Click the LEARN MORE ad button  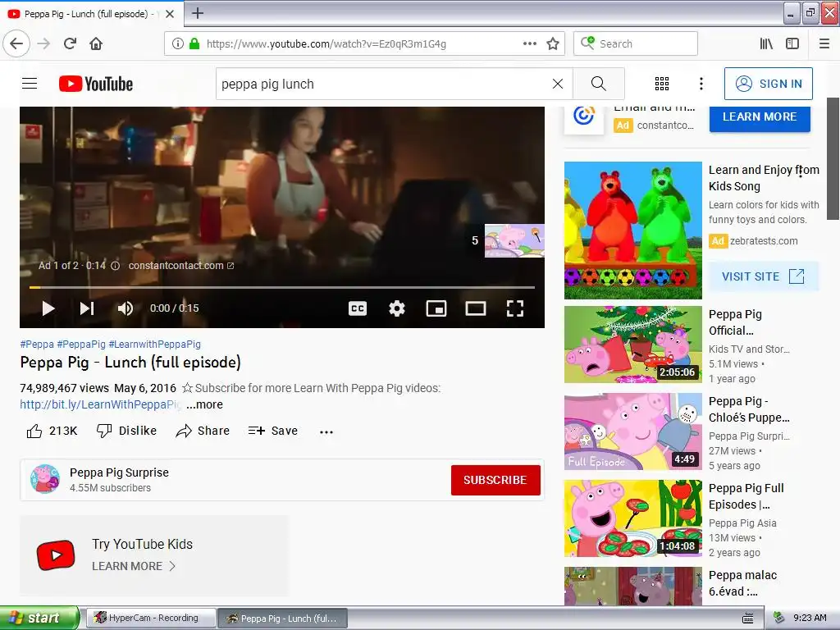[760, 116]
